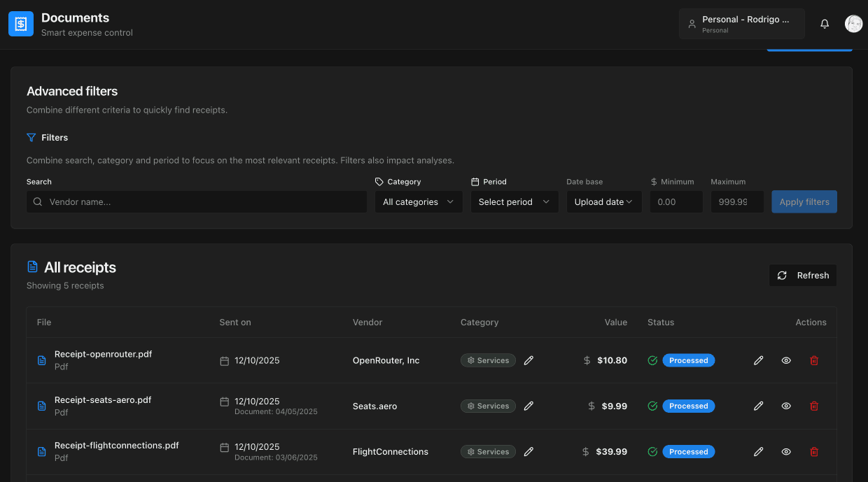Open the All categories dropdown
Screen dimensions: 868x482
[x=418, y=201]
